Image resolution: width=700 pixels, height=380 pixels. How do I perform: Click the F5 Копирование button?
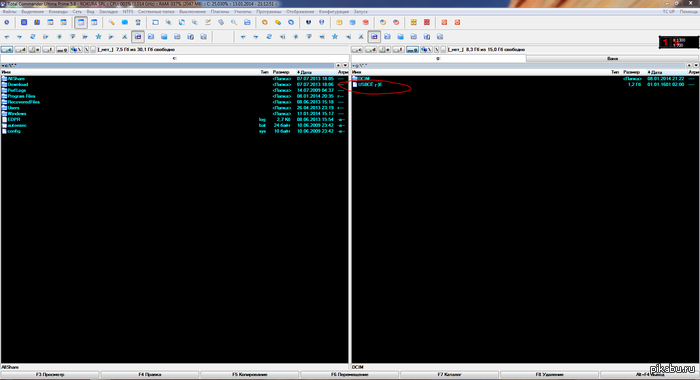point(250,375)
